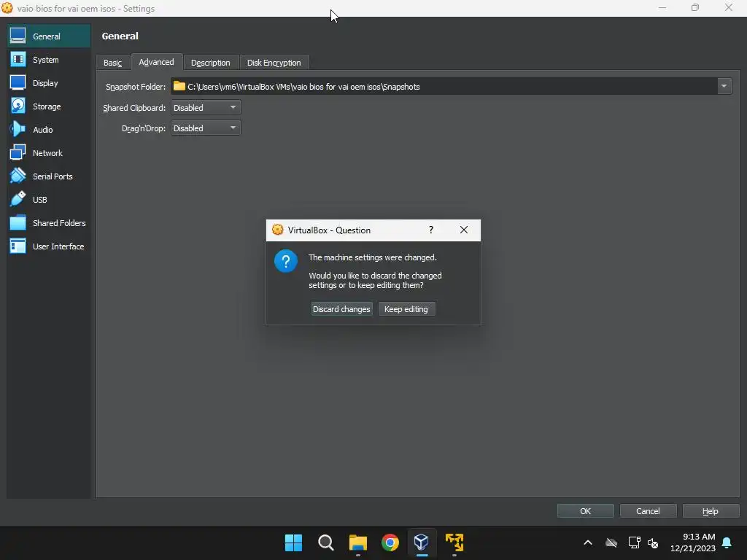
Task: Switch to the Description tab
Action: 211,63
